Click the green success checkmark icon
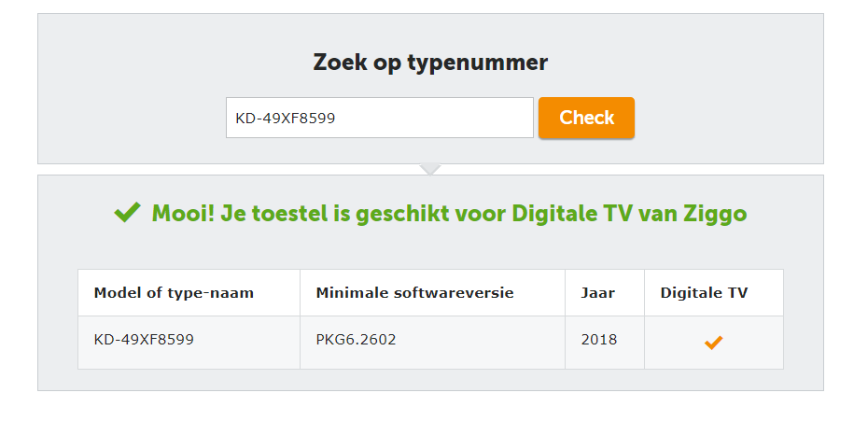Viewport: 868px width, 421px height. (x=127, y=214)
